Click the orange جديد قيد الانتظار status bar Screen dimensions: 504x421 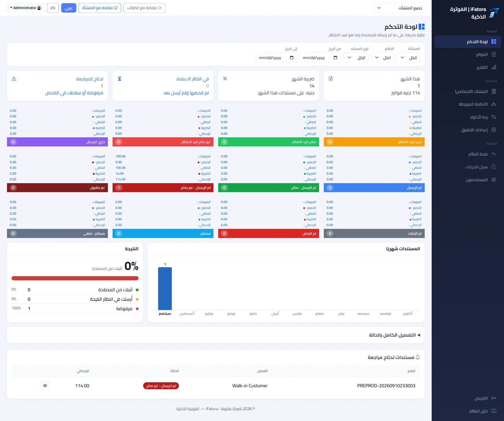(x=374, y=142)
